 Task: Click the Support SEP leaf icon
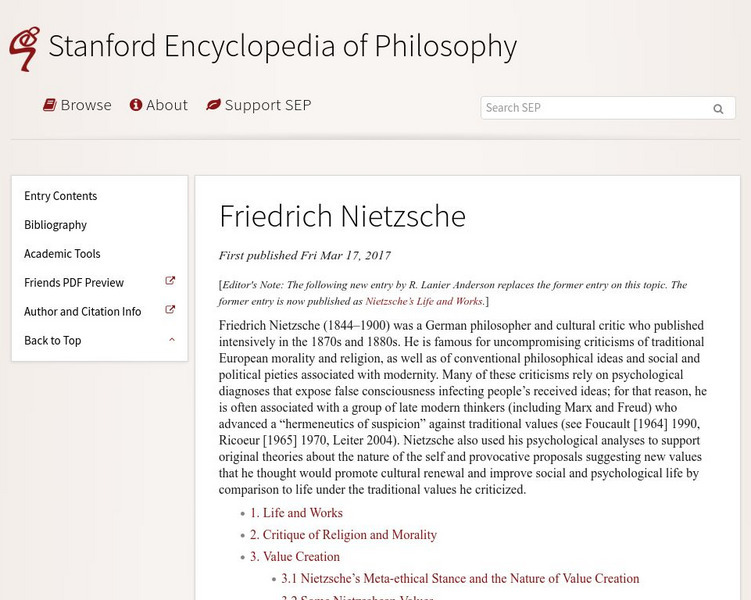click(x=213, y=105)
